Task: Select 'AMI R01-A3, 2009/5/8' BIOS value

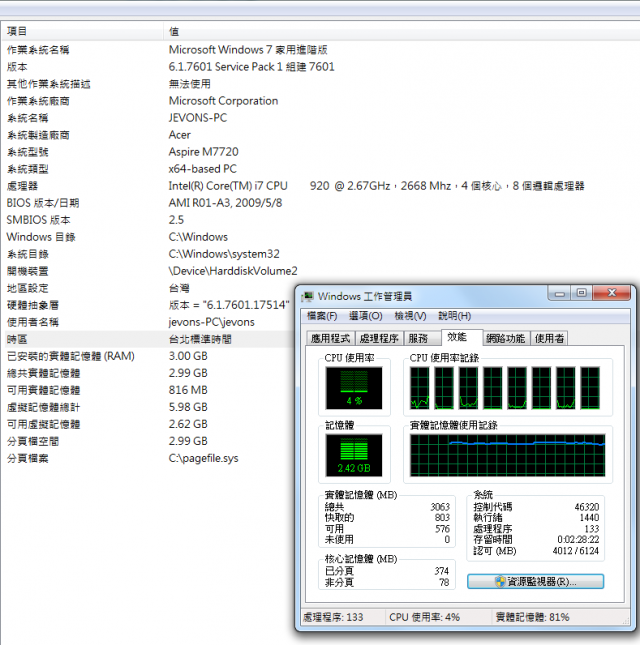Action: point(225,203)
